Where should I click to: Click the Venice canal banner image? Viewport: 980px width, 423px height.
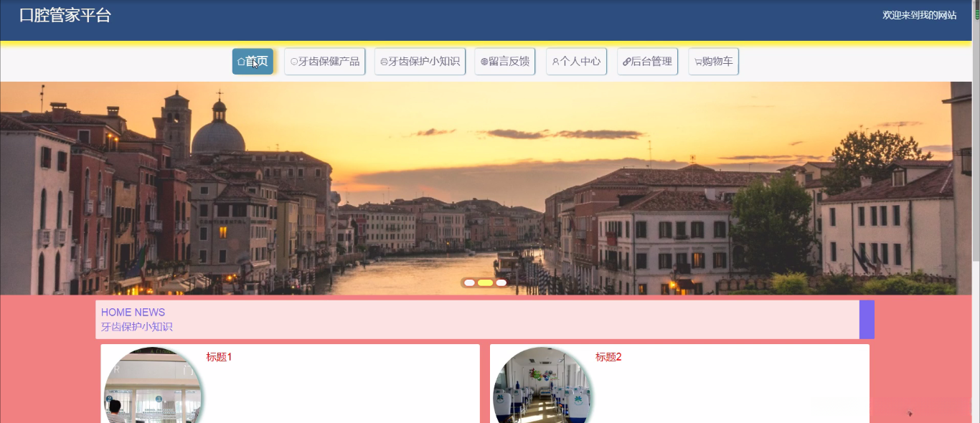pos(486,188)
